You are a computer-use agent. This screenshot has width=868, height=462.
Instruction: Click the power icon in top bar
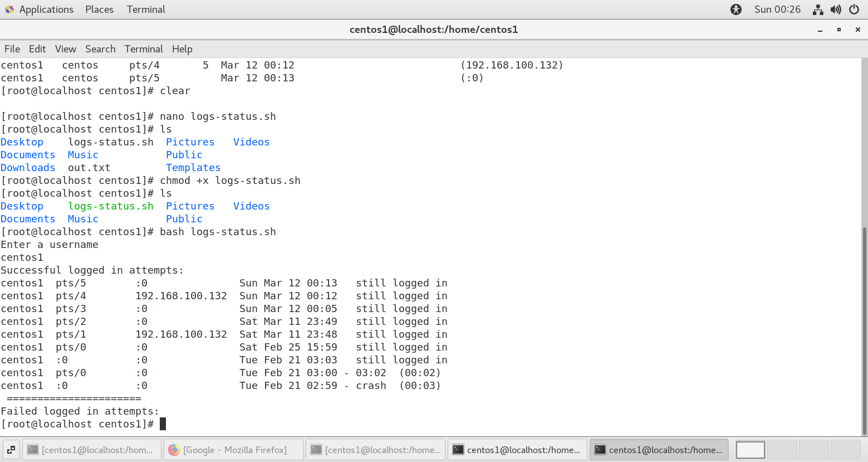[x=854, y=9]
